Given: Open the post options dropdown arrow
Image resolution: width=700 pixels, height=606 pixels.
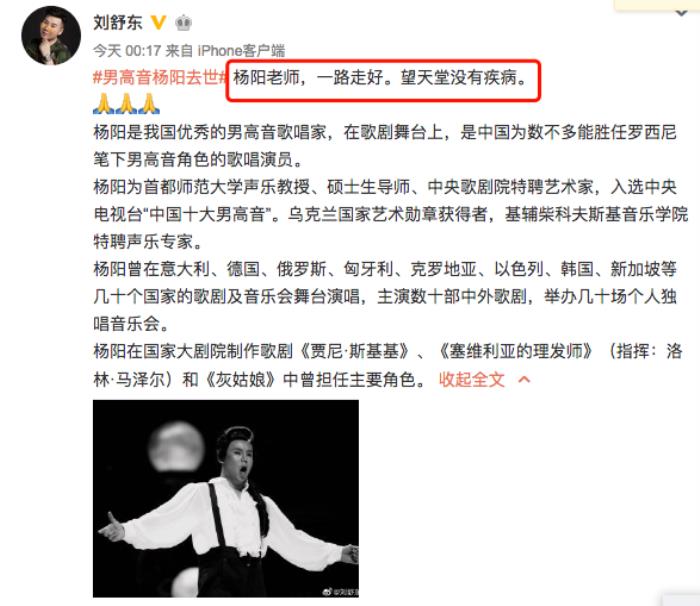Looking at the screenshot, I should pos(682,13).
